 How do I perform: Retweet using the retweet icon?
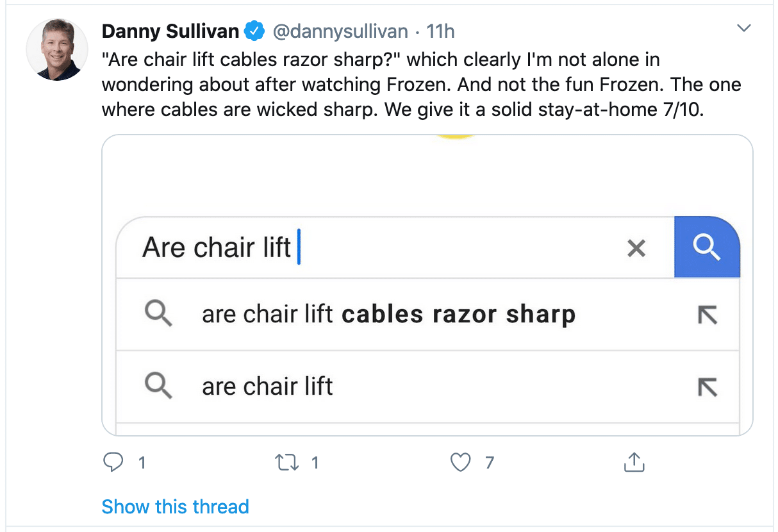click(286, 462)
